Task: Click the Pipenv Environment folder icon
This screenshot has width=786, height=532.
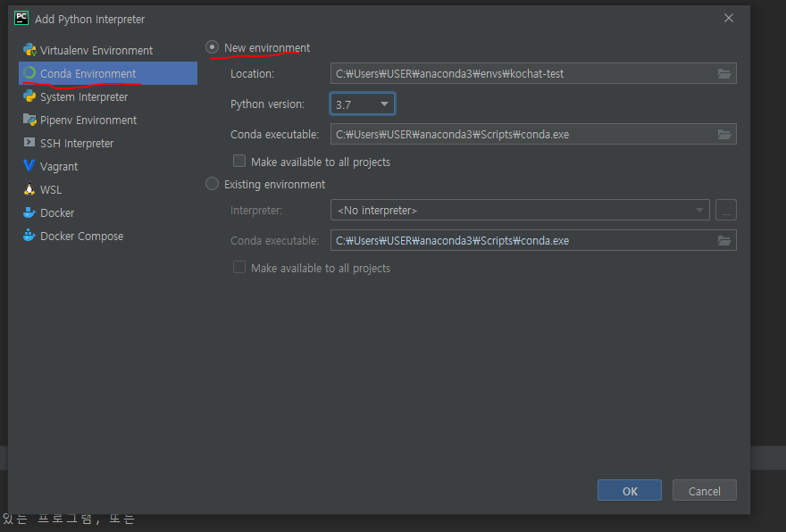Action: point(29,120)
